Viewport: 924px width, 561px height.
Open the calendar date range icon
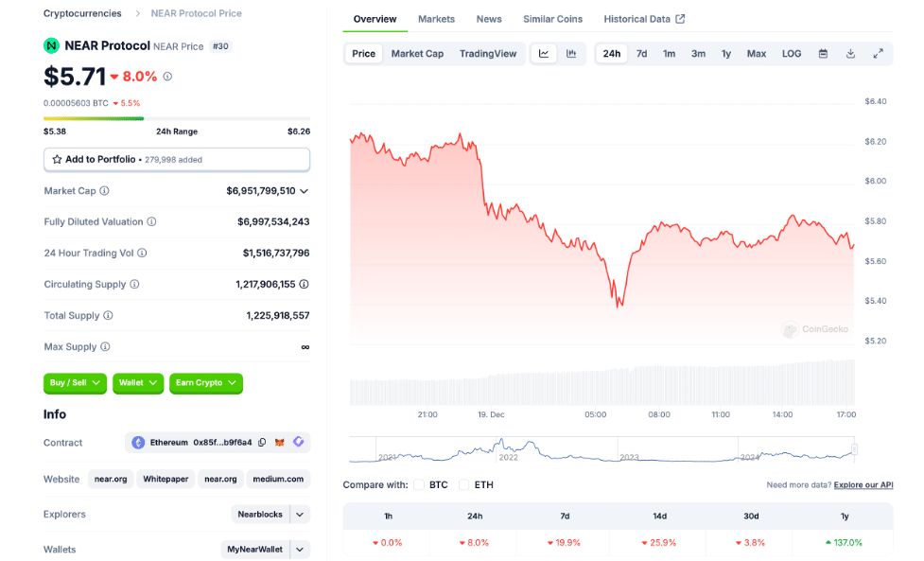823,54
